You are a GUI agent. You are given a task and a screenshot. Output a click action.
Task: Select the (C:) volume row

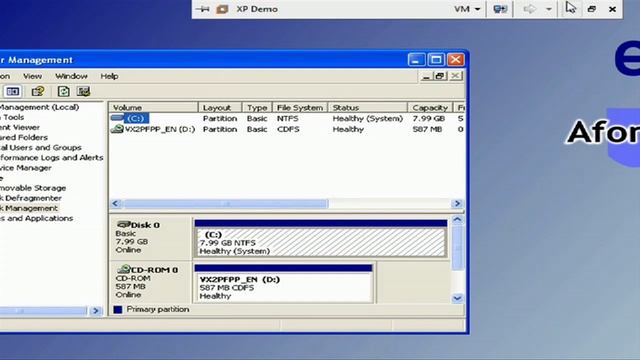click(x=287, y=118)
